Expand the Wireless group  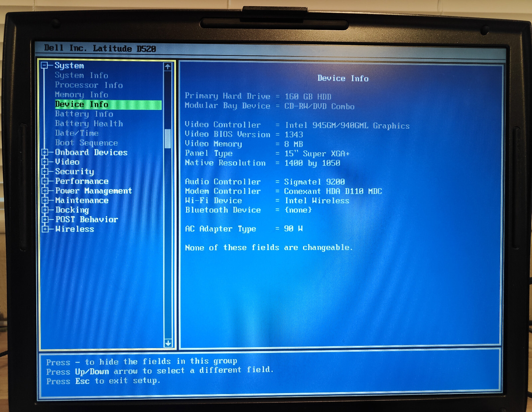(x=45, y=229)
